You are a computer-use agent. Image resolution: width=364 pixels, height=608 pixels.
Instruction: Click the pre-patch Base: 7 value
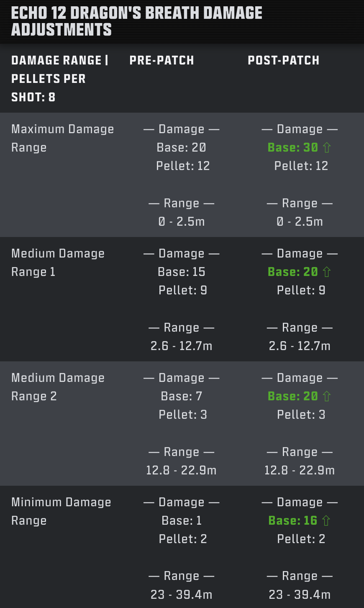tap(182, 396)
